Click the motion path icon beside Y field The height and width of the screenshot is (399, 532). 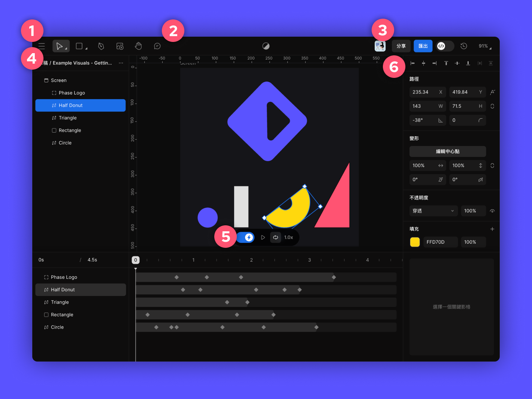(x=493, y=92)
